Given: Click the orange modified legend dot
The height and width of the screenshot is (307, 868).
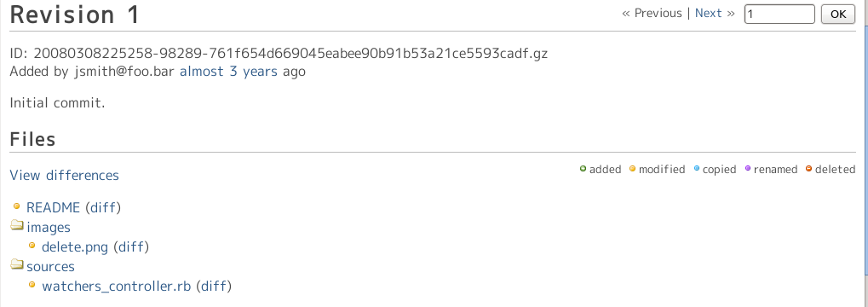Looking at the screenshot, I should tap(633, 169).
